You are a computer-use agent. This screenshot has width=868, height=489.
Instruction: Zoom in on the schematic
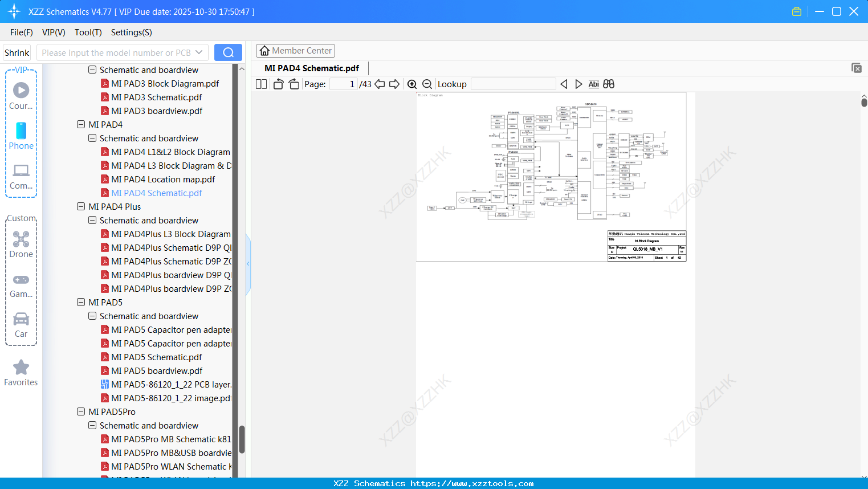click(x=411, y=84)
